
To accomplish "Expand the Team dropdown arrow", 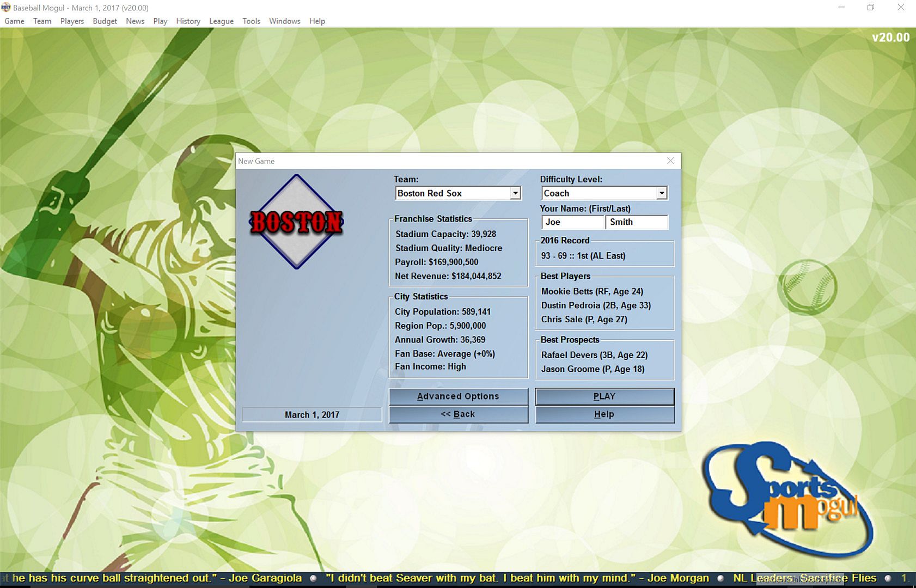I will tap(515, 193).
